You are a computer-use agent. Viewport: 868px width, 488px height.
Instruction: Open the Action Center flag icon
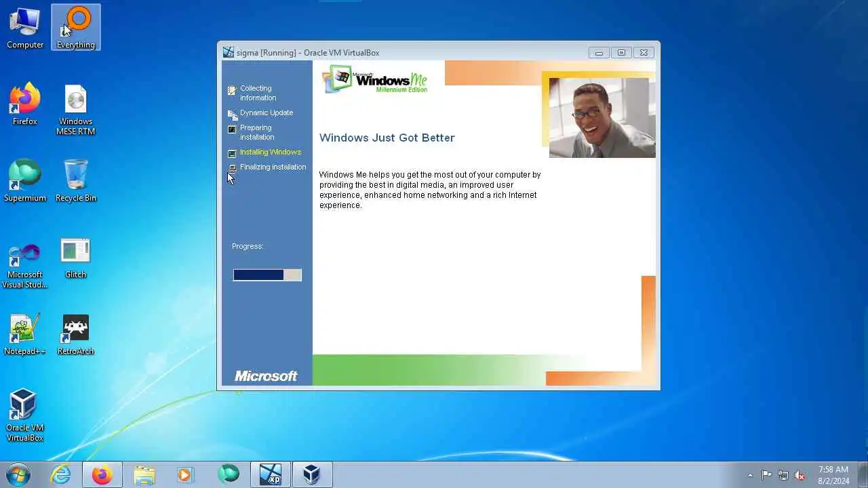766,475
